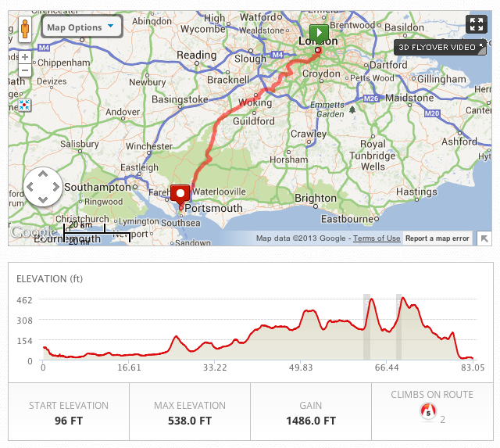Click Report a map error
This screenshot has width=500, height=448.
437,238
